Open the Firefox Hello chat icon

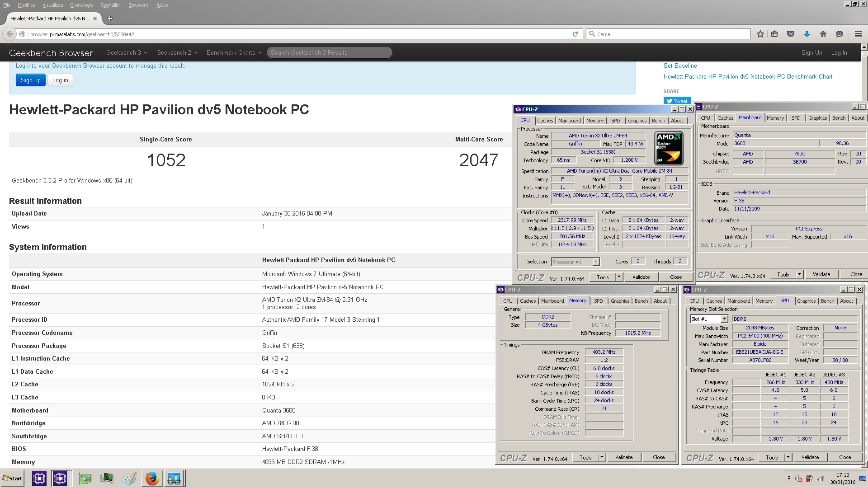point(840,34)
